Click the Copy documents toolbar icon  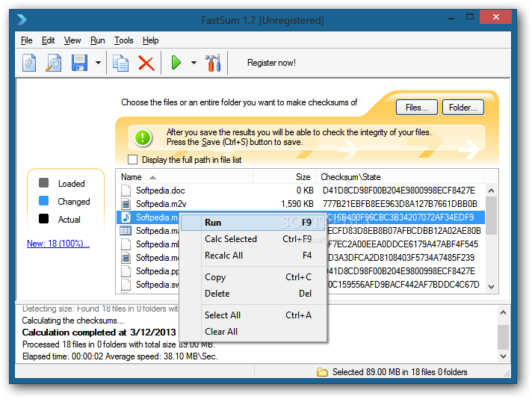point(120,63)
